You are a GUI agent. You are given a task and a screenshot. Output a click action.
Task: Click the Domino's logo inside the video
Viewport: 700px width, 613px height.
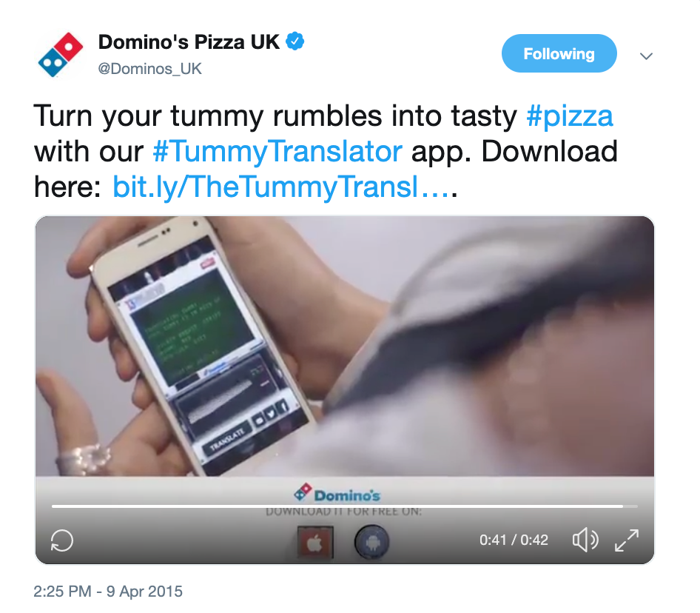tap(337, 493)
